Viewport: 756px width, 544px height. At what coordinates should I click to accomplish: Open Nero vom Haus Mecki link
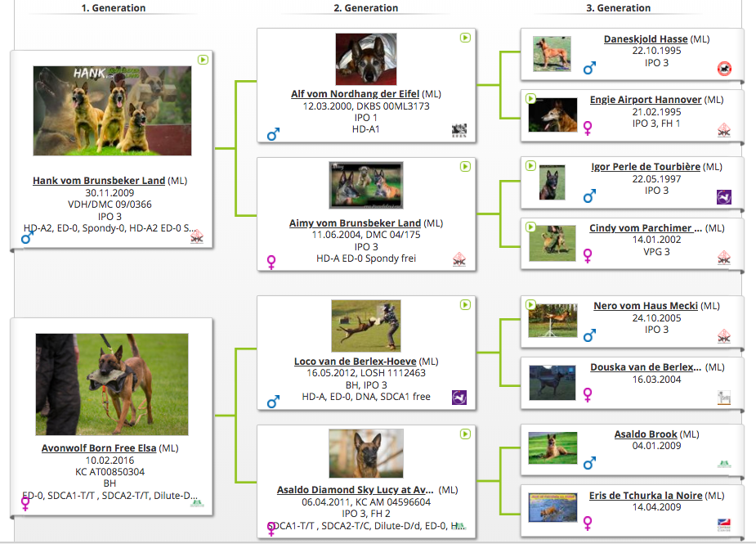pos(646,306)
